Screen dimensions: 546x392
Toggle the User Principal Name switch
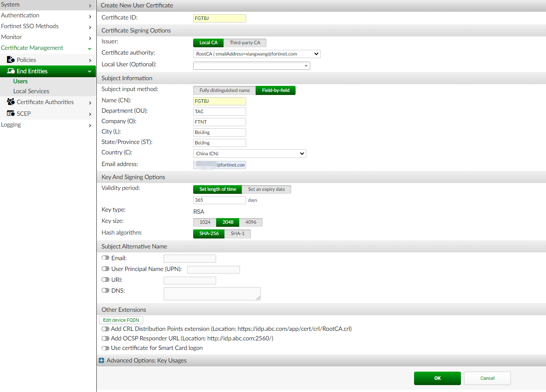coord(105,269)
